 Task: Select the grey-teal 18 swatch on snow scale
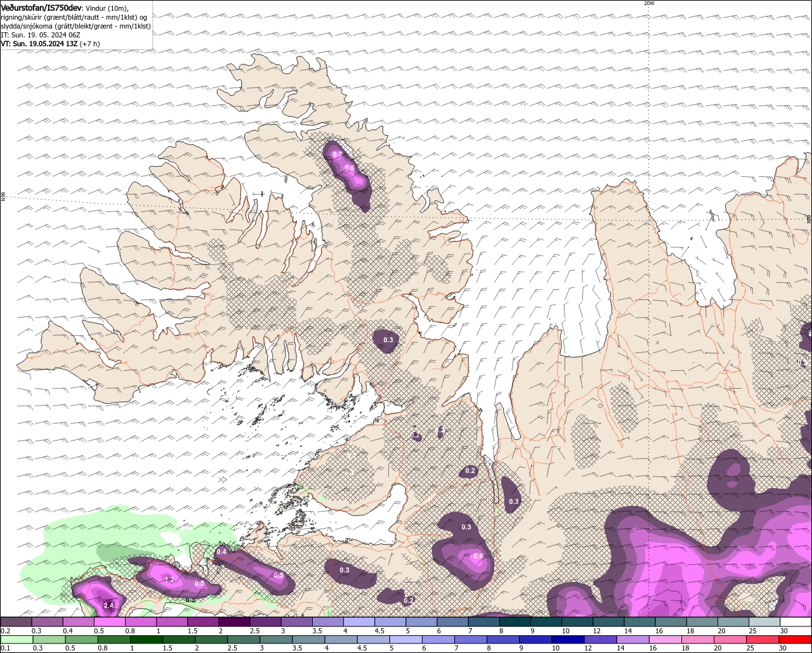(x=702, y=622)
